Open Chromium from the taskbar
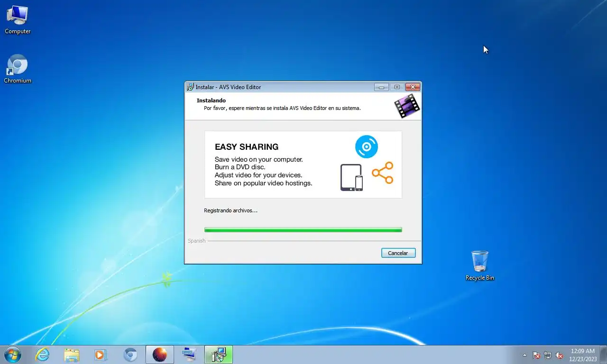 pyautogui.click(x=130, y=355)
